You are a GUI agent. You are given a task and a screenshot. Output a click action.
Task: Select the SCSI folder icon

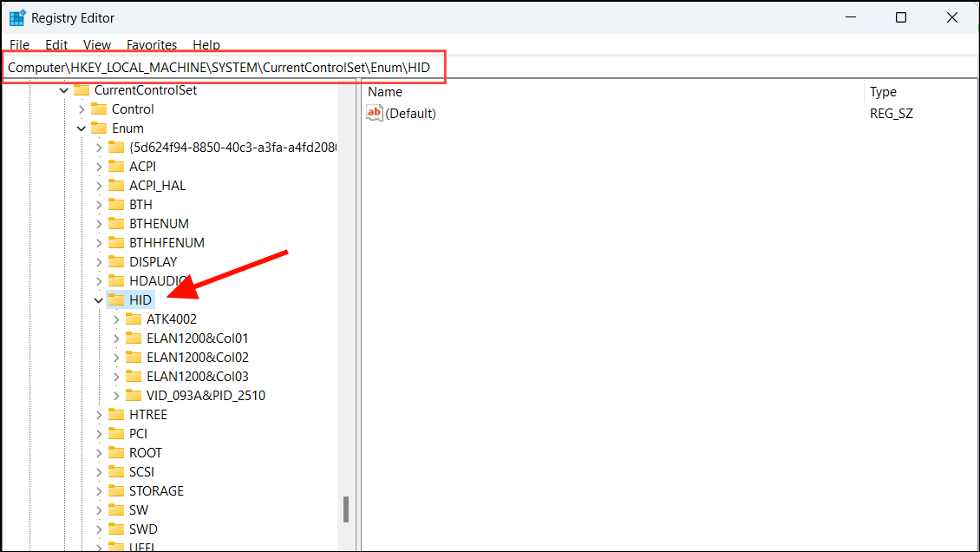click(x=116, y=471)
